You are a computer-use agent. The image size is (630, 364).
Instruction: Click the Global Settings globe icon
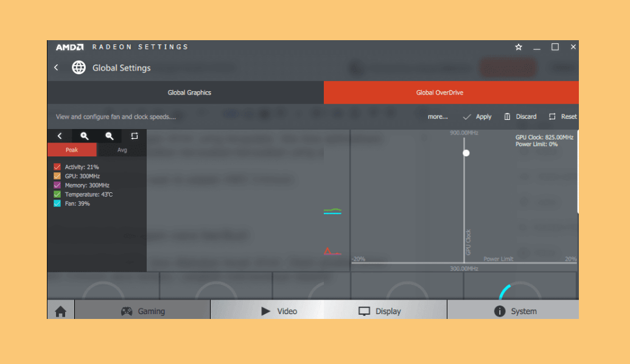coord(79,68)
